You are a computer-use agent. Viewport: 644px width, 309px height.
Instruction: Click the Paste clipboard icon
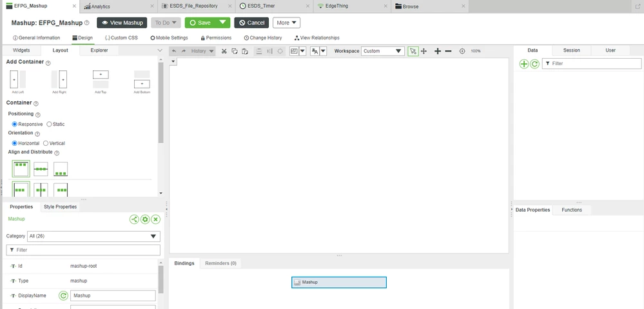[245, 52]
